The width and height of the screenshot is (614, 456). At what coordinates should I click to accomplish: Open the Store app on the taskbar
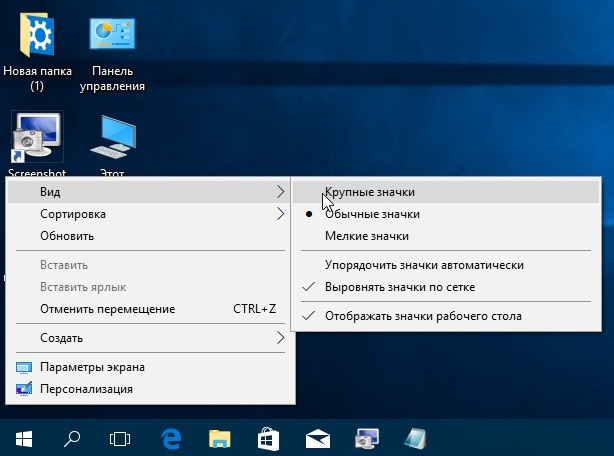pyautogui.click(x=268, y=439)
